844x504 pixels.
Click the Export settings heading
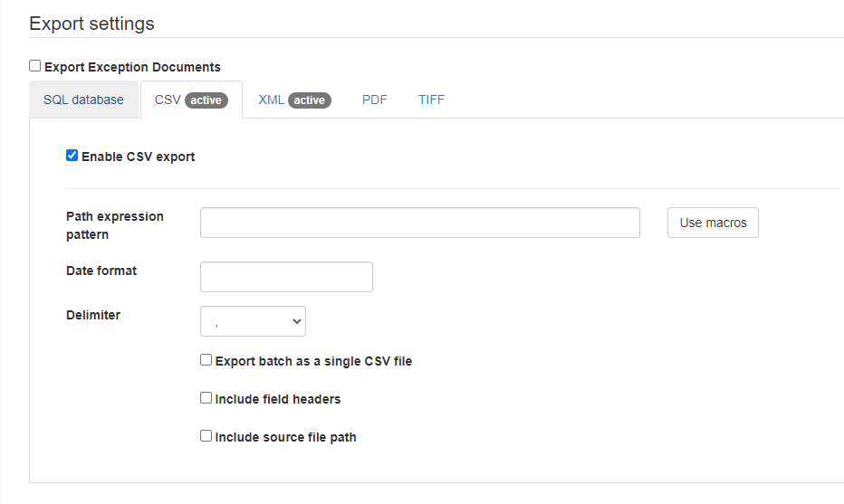click(x=91, y=24)
